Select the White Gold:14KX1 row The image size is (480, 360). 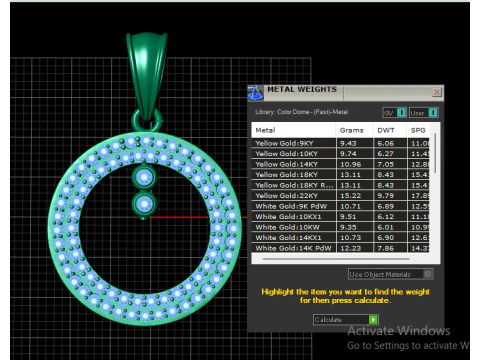tap(341, 238)
